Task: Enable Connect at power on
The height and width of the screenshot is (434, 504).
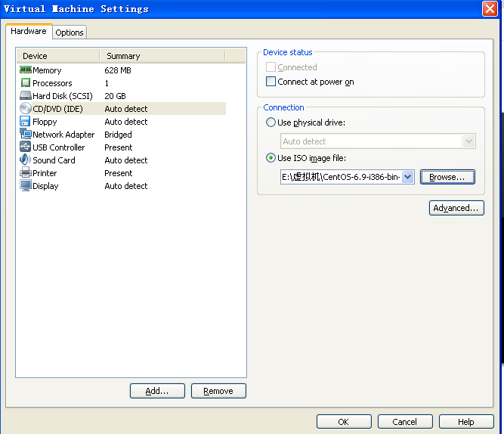Action: [x=271, y=82]
